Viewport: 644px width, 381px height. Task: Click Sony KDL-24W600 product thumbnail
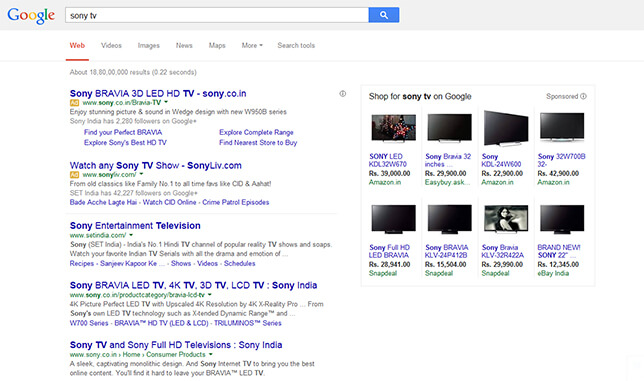[506, 128]
